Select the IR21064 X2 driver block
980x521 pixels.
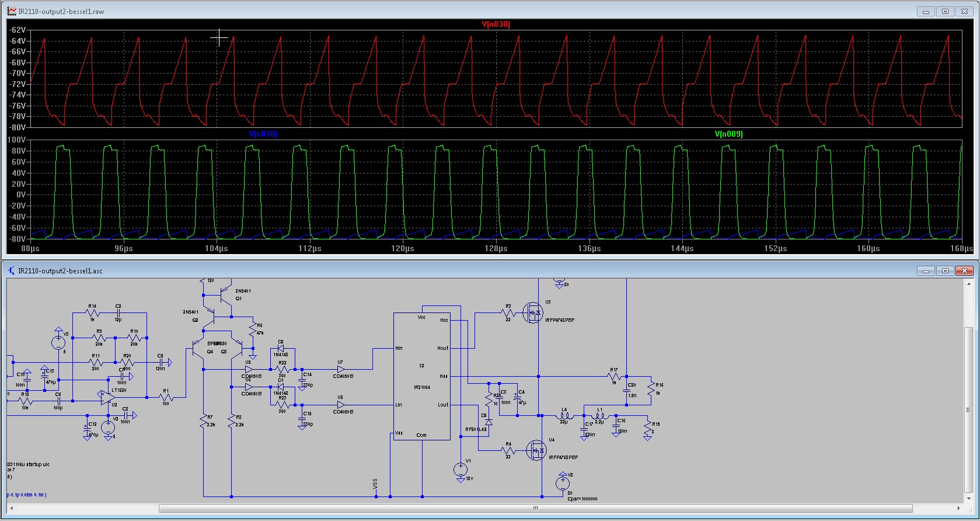[x=422, y=377]
